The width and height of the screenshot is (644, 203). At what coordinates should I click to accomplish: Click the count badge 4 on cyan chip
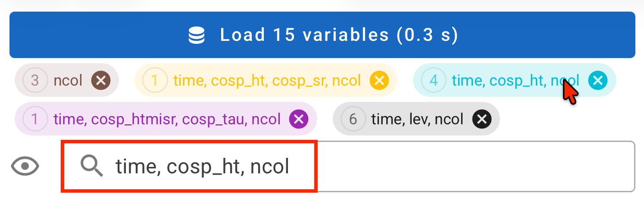pyautogui.click(x=433, y=80)
